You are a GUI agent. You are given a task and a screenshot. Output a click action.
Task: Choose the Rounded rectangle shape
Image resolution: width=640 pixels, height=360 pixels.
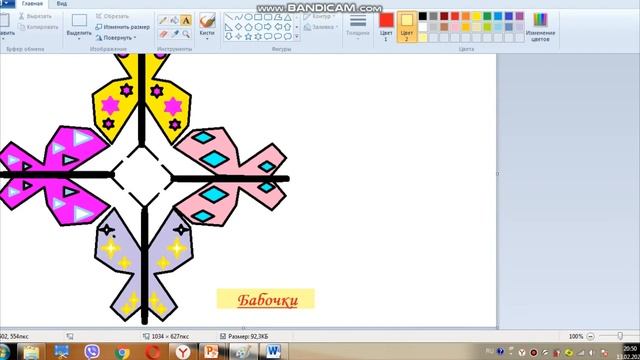(x=268, y=17)
